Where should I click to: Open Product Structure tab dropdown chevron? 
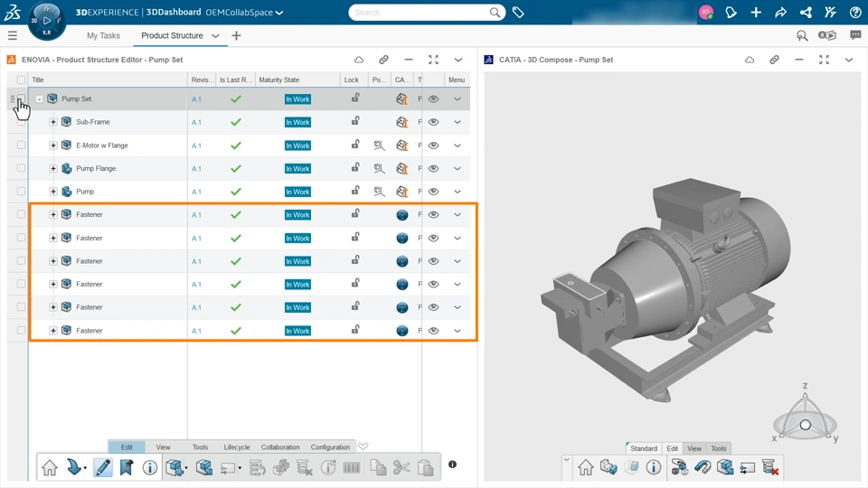click(x=215, y=35)
